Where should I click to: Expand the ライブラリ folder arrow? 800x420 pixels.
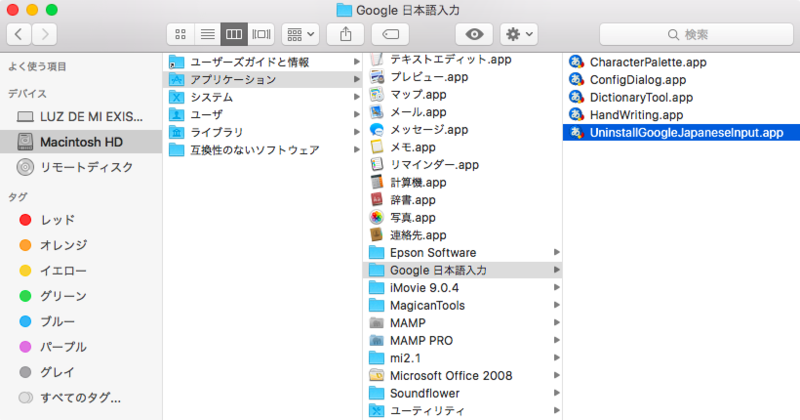(356, 132)
